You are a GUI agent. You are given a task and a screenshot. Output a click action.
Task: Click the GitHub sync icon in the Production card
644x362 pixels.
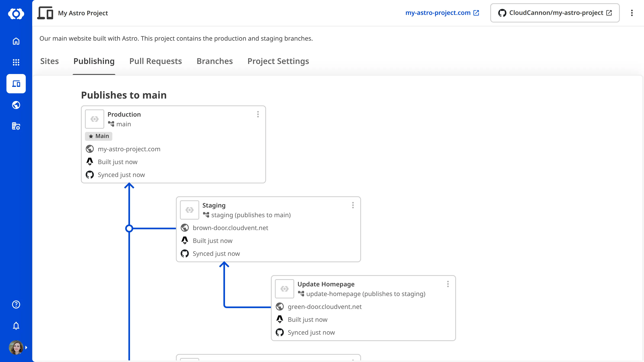pyautogui.click(x=90, y=175)
